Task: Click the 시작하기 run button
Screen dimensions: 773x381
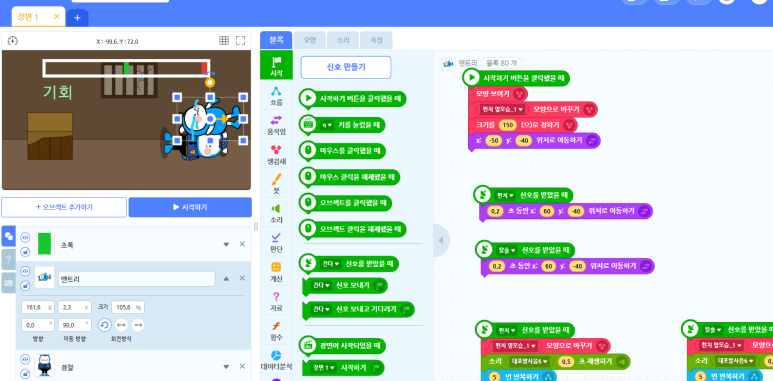Action: pos(190,208)
